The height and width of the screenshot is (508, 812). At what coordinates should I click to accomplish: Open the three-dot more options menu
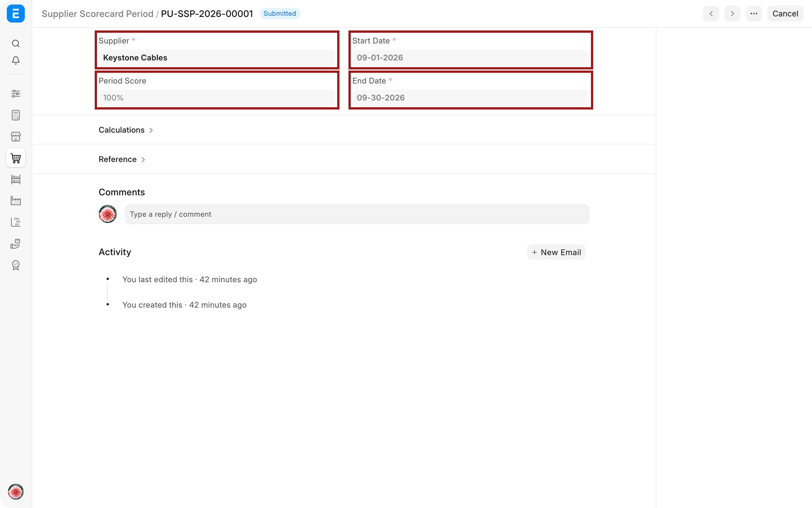coord(754,14)
